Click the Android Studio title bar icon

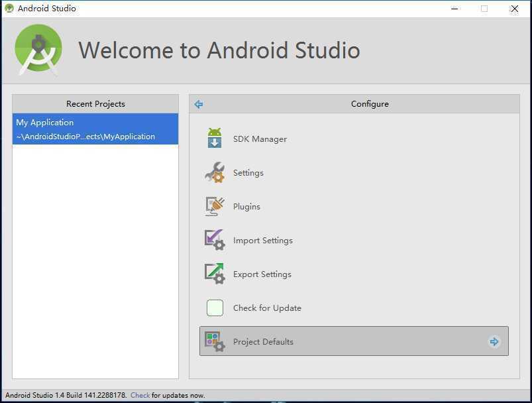click(x=9, y=8)
